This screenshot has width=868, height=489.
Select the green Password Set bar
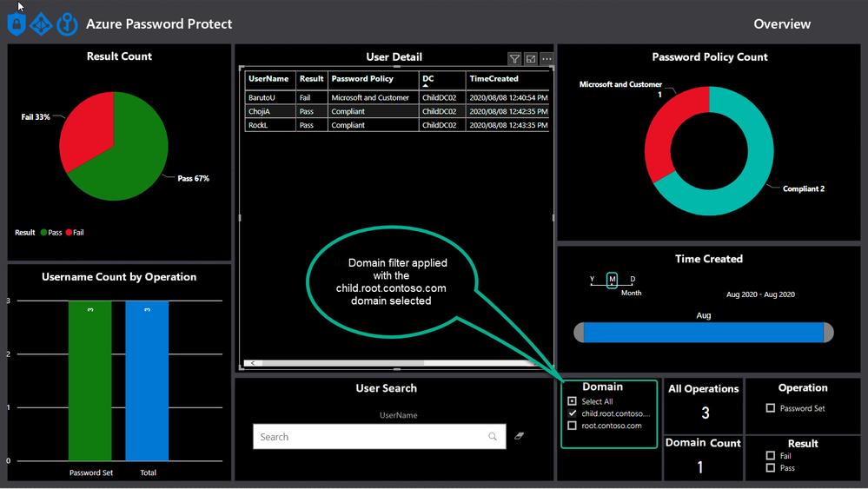(x=89, y=380)
